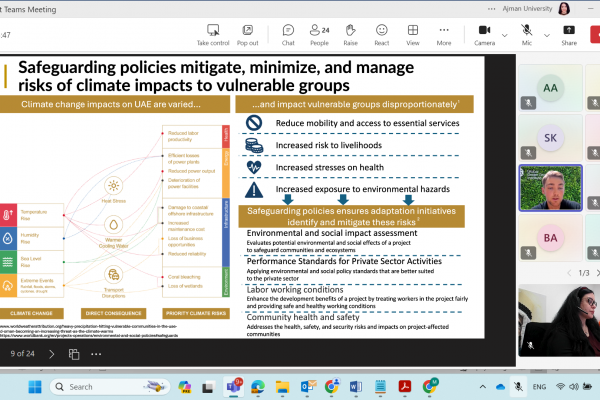Open the meeting Chat panel
Image resolution: width=600 pixels, height=400 pixels.
[288, 34]
